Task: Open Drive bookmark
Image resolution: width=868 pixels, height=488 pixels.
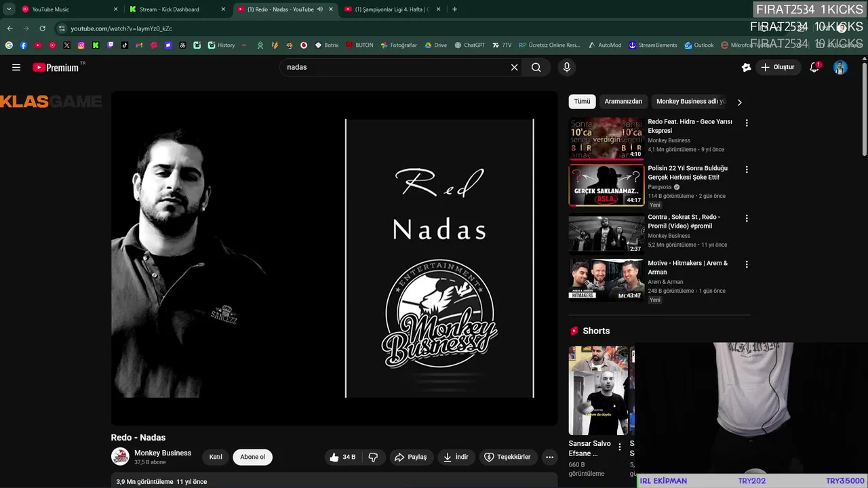Action: 436,45
